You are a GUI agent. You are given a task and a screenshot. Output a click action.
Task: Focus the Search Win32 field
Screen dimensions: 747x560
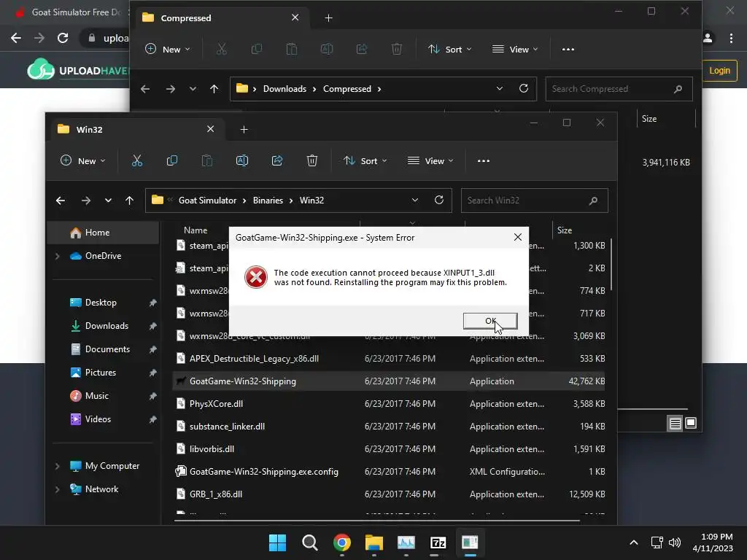pos(534,201)
